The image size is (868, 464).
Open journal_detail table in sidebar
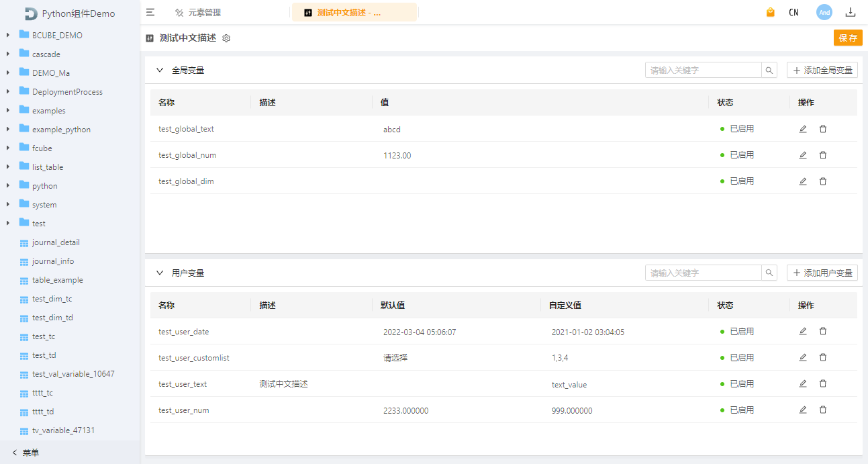pyautogui.click(x=56, y=242)
